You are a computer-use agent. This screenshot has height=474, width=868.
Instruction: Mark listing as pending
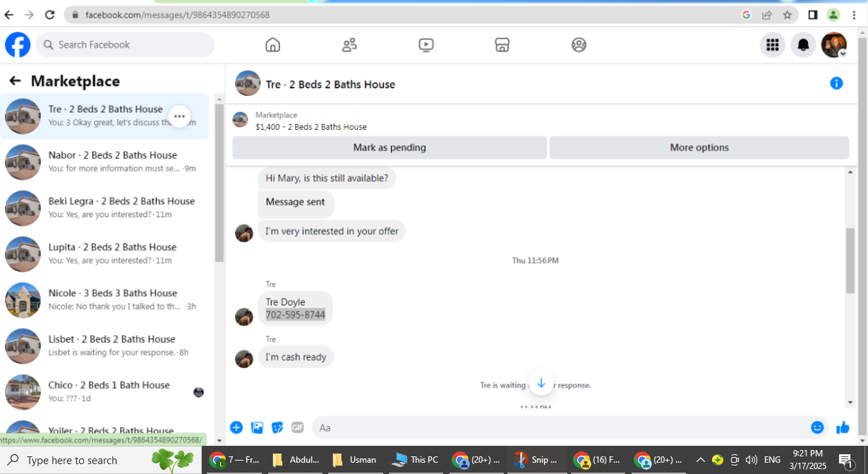390,147
